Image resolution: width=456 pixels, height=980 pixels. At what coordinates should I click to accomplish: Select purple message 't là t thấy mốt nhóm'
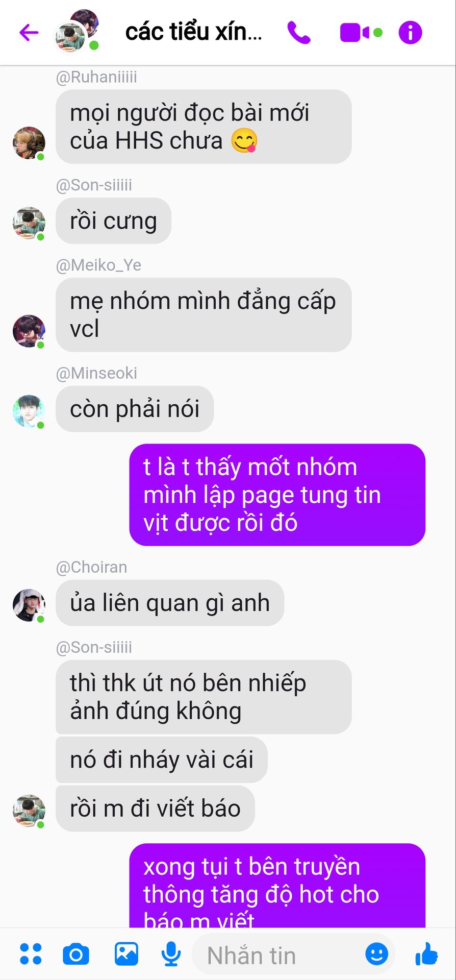point(277,495)
